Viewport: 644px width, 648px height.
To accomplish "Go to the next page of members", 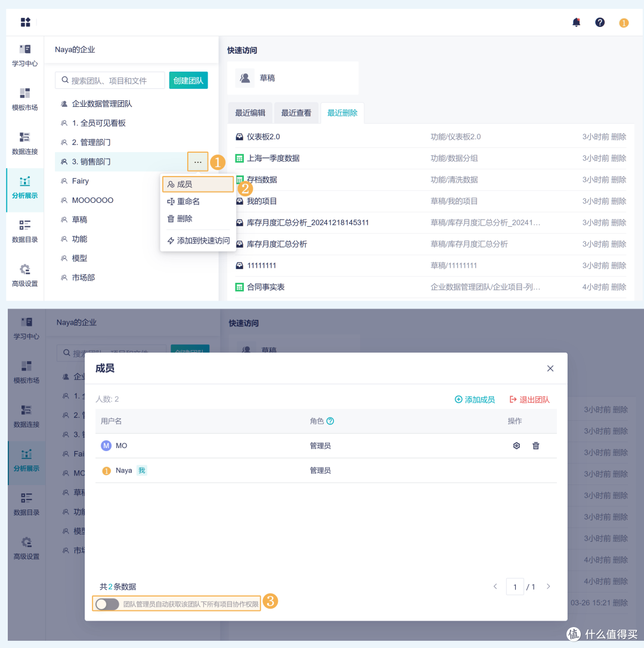I will [548, 587].
